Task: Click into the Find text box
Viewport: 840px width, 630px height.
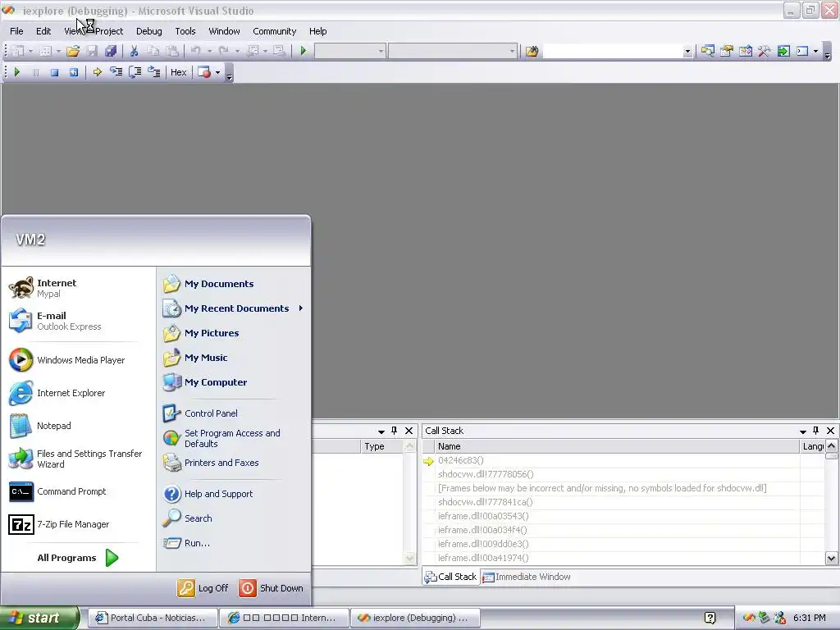Action: coord(613,52)
